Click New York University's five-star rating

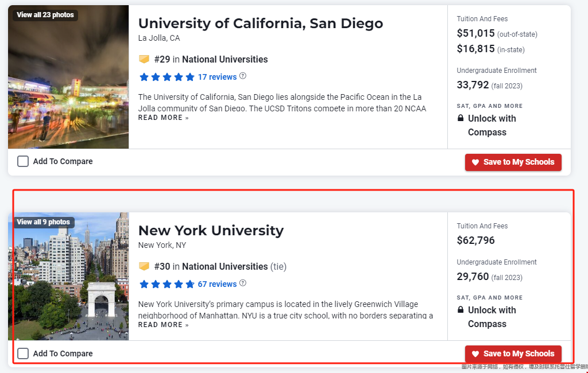pyautogui.click(x=167, y=284)
